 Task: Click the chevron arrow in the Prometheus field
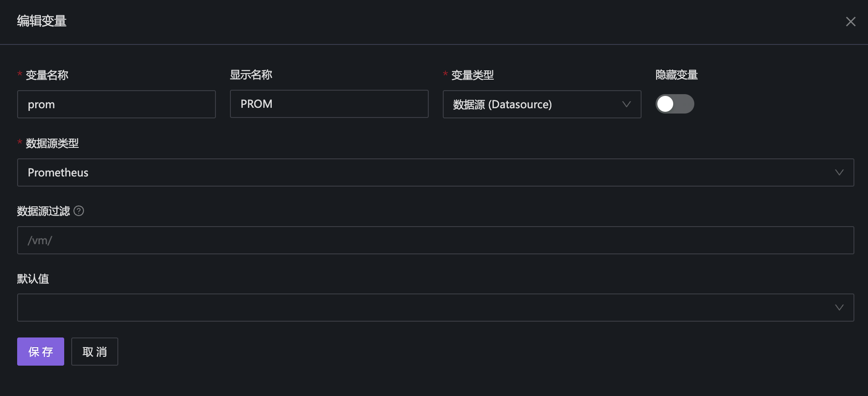(839, 172)
